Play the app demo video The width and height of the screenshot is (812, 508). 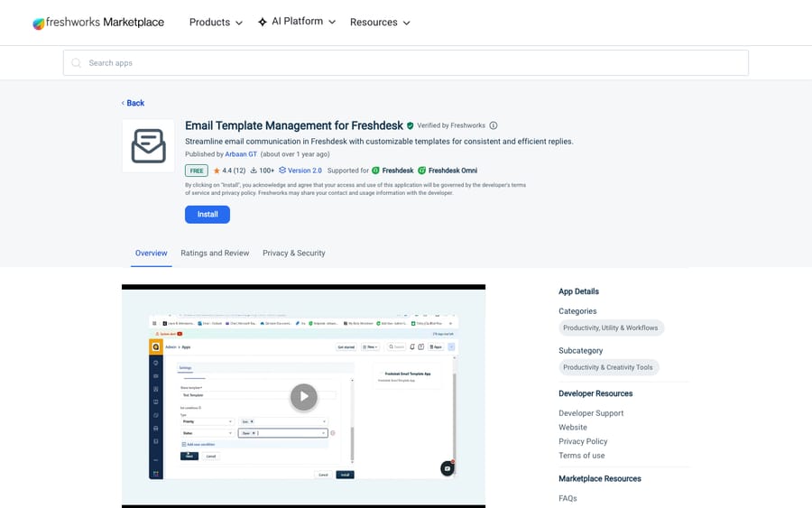click(x=304, y=397)
